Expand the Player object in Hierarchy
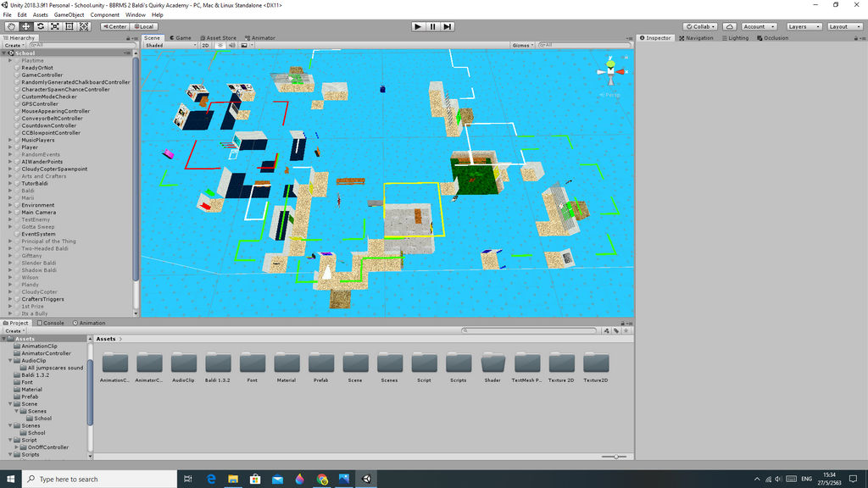 pyautogui.click(x=10, y=147)
